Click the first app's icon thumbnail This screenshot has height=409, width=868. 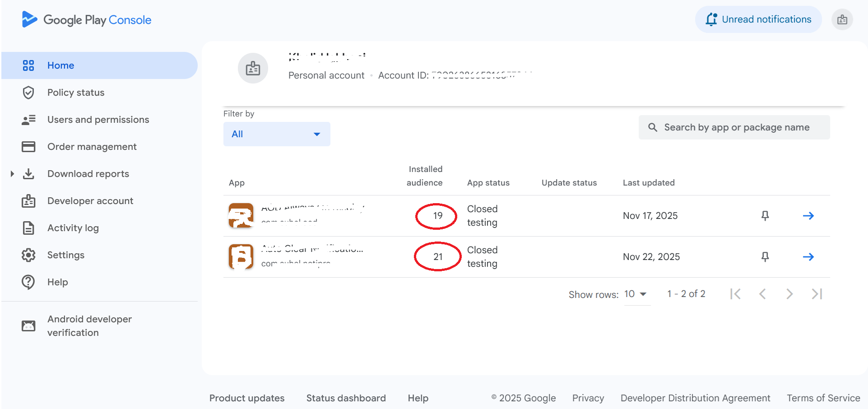(x=241, y=216)
